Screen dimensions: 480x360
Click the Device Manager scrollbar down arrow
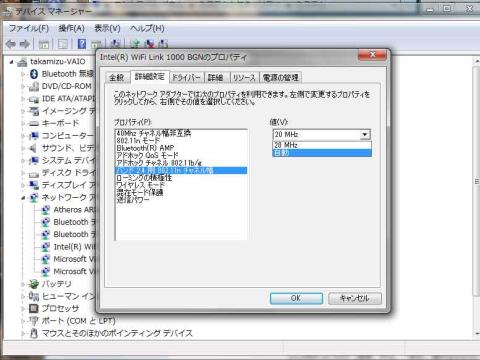(477, 333)
